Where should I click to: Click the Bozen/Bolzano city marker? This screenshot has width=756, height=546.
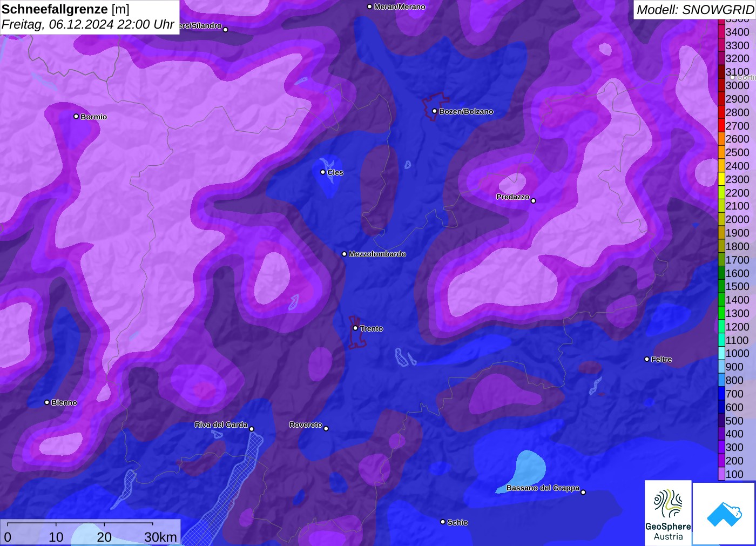[435, 111]
